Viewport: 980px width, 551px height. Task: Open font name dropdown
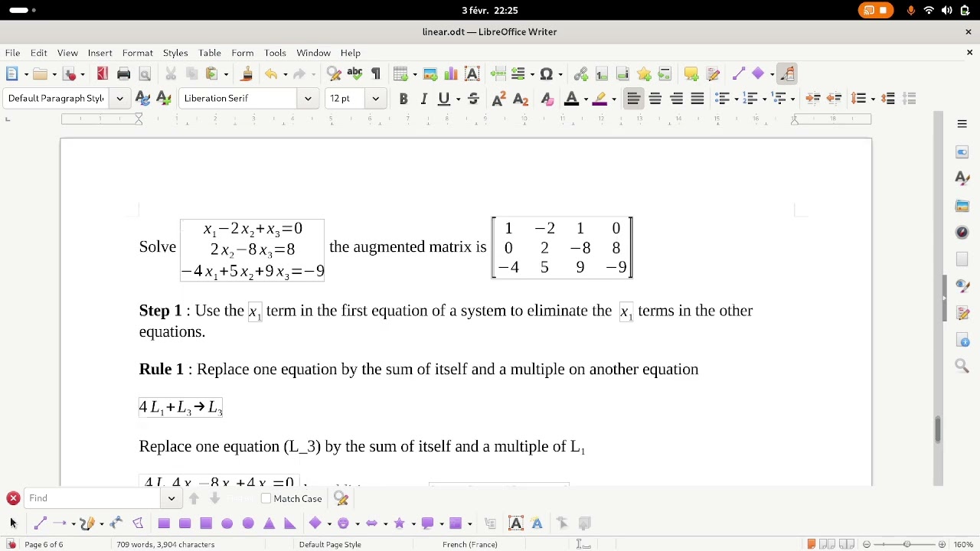pyautogui.click(x=308, y=99)
